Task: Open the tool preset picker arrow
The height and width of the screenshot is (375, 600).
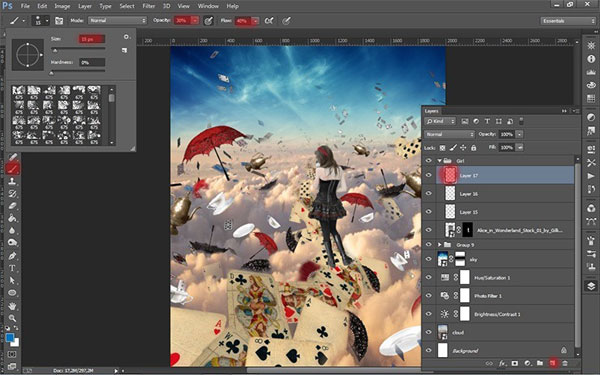Action: tap(23, 21)
